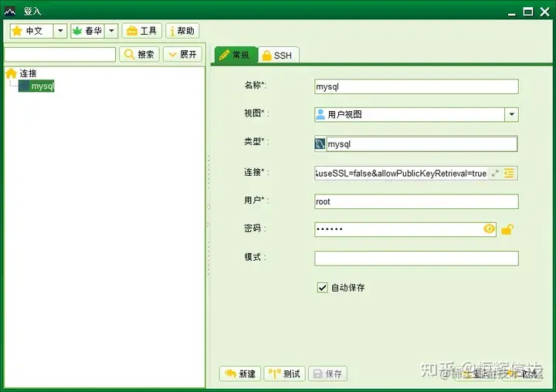Open the 春华 theme dropdown arrow
Image resolution: width=556 pixels, height=392 pixels.
click(x=111, y=31)
